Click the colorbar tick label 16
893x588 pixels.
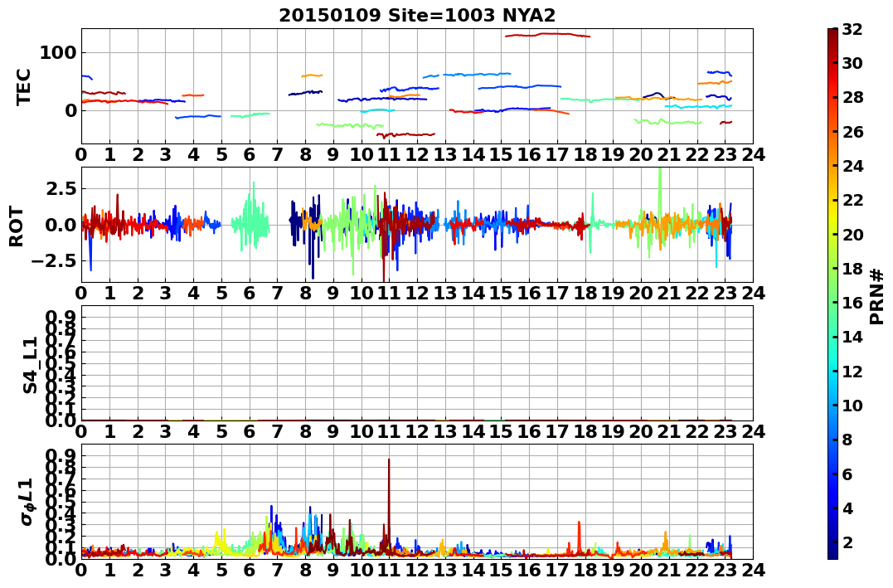click(x=852, y=303)
